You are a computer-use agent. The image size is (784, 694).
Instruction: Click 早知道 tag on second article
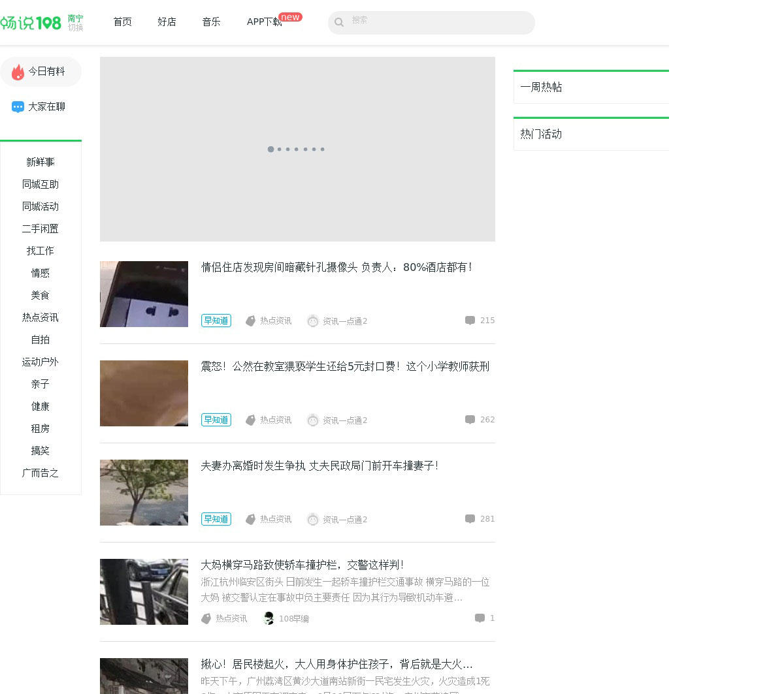pos(216,420)
